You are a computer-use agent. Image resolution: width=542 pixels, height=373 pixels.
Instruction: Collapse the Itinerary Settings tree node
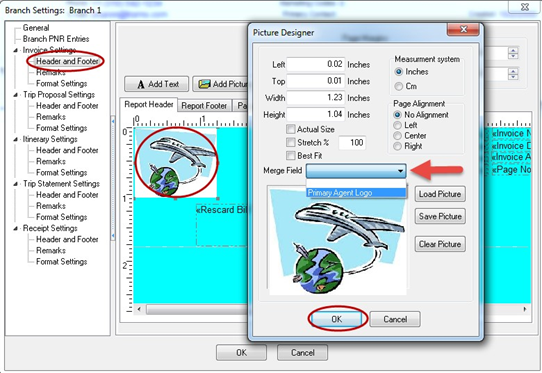click(x=16, y=139)
